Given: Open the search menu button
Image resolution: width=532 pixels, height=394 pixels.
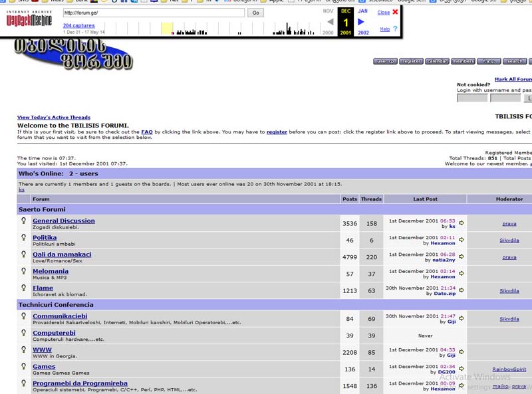Looking at the screenshot, I should click(515, 61).
